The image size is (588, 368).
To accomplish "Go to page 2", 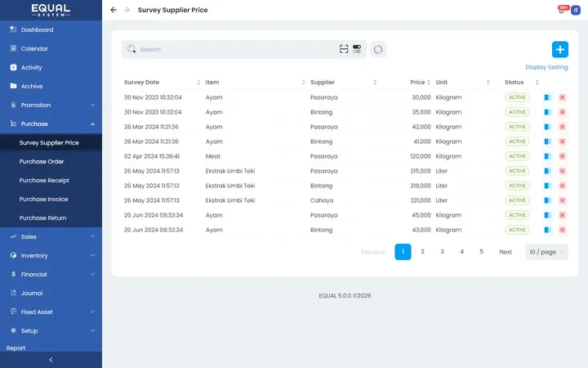I will (x=423, y=252).
